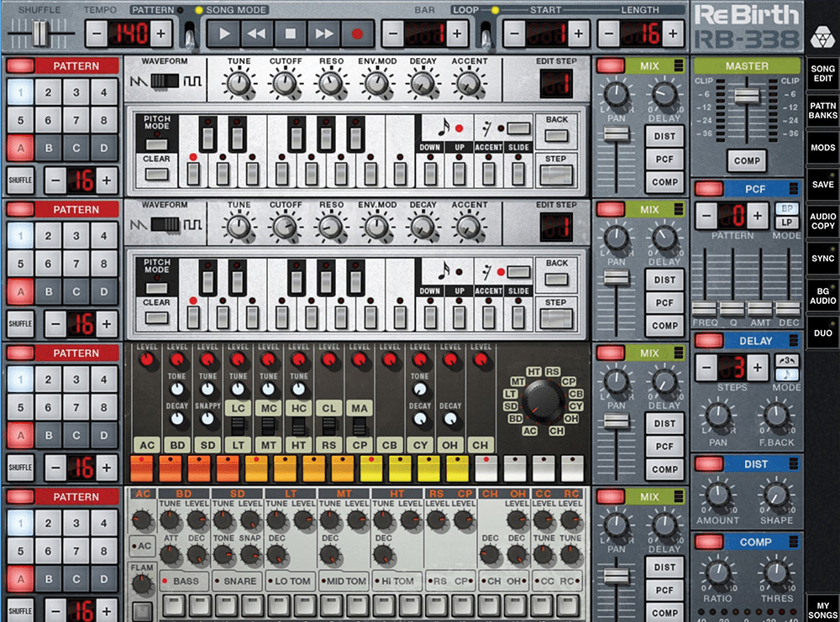
Task: Click the Shuffle amount slider
Action: [39, 34]
